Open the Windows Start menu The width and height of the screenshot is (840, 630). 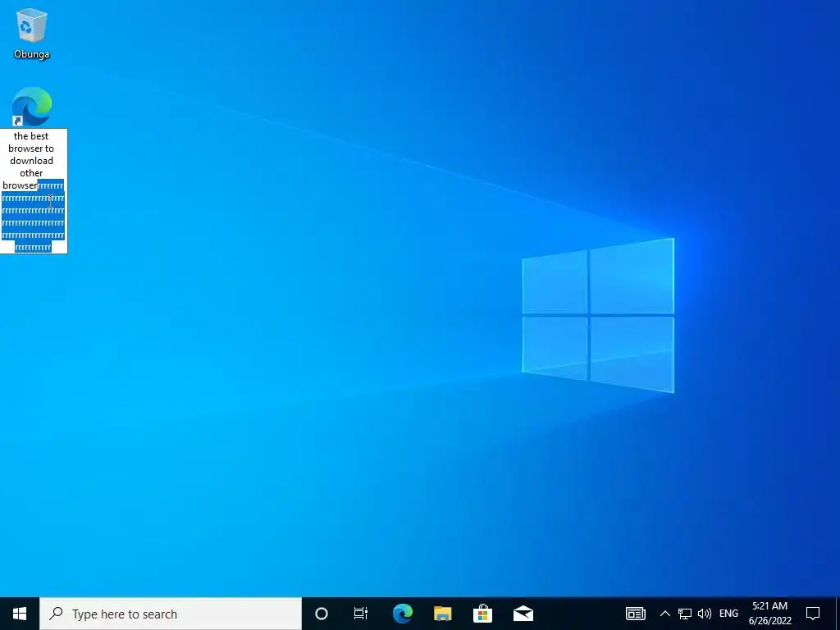20,614
